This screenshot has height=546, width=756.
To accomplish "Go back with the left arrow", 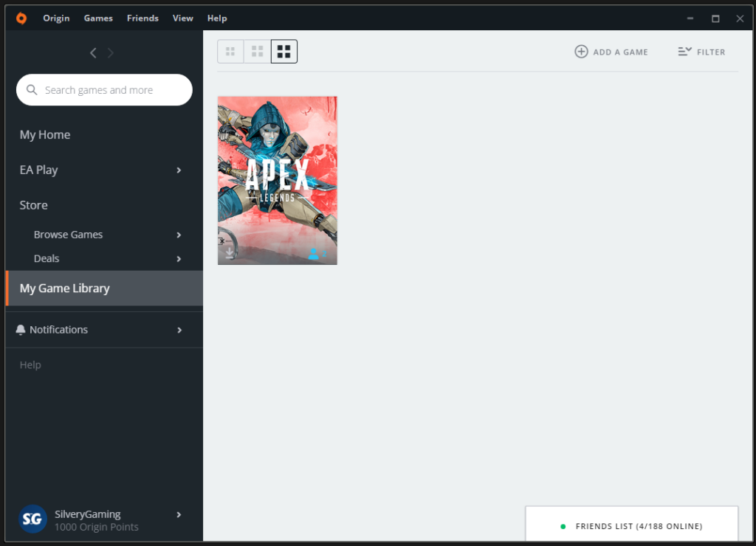I will click(x=93, y=53).
